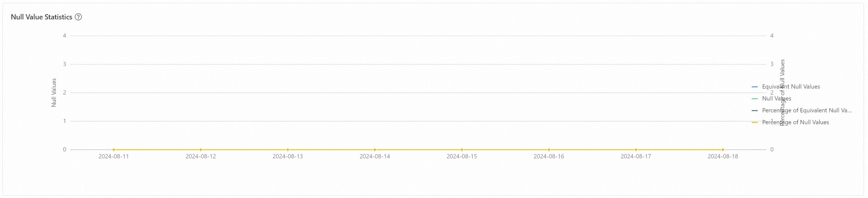Click the blue Equivalent Null Values swatch
Viewport: 868px width, 198px height.
[x=755, y=87]
